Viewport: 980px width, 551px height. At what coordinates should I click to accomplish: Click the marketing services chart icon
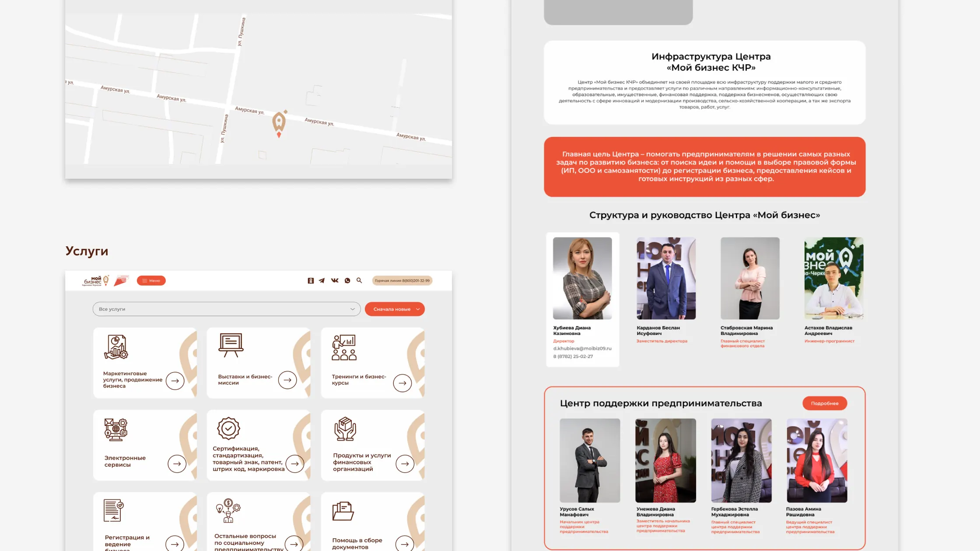(x=116, y=347)
